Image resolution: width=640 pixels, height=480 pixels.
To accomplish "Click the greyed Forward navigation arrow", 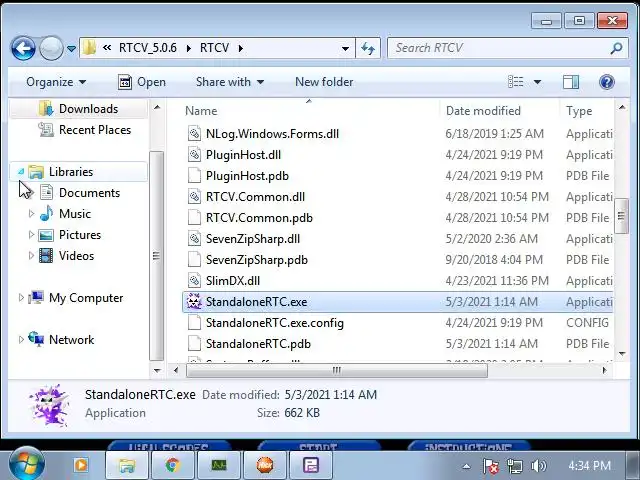I will click(x=51, y=49).
